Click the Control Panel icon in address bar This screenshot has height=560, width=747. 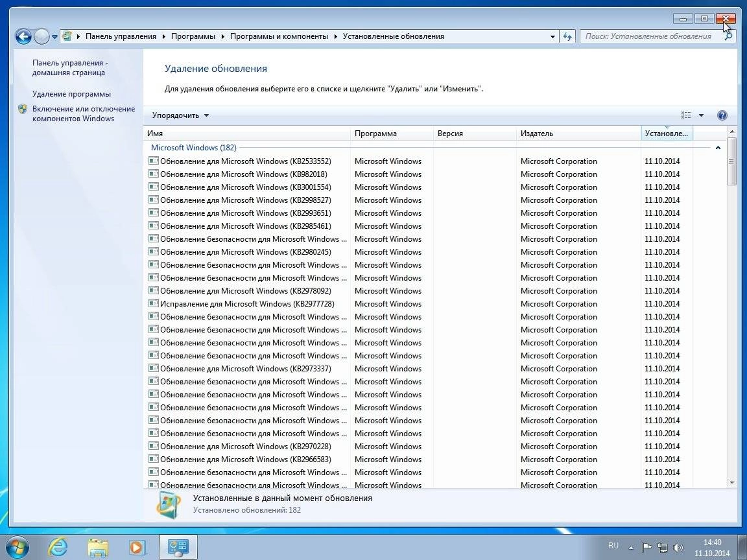click(x=67, y=36)
